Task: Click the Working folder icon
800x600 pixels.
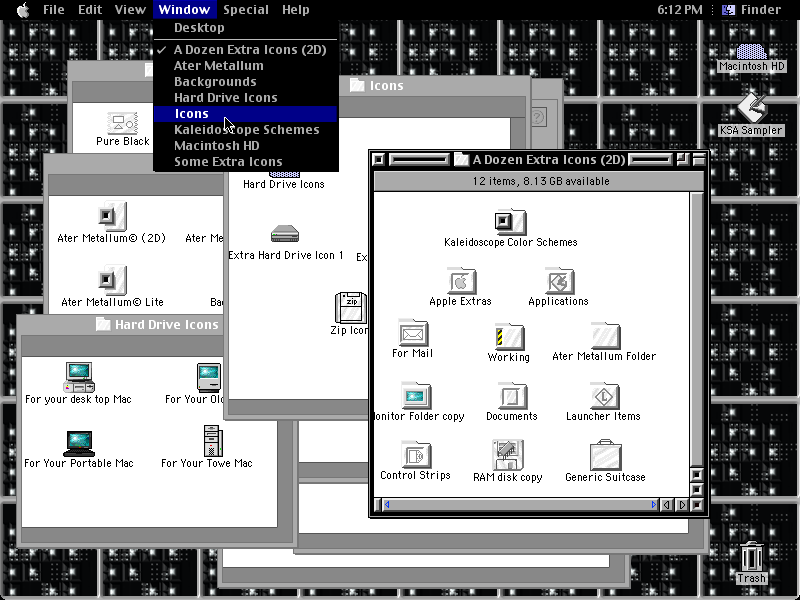Action: [x=508, y=337]
